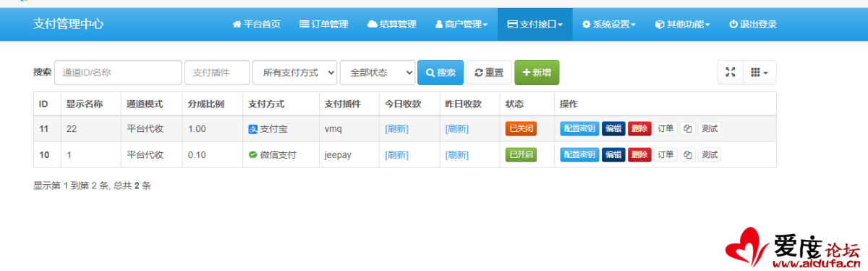
Task: Open 结算管理 in the top navigation
Action: coord(391,24)
